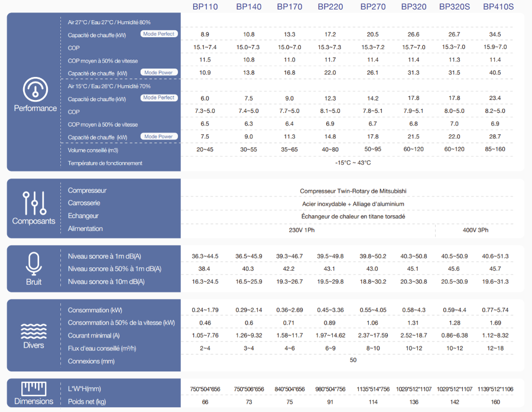The width and height of the screenshot is (532, 412).
Task: Click the Composants sliders icon
Action: (34, 203)
